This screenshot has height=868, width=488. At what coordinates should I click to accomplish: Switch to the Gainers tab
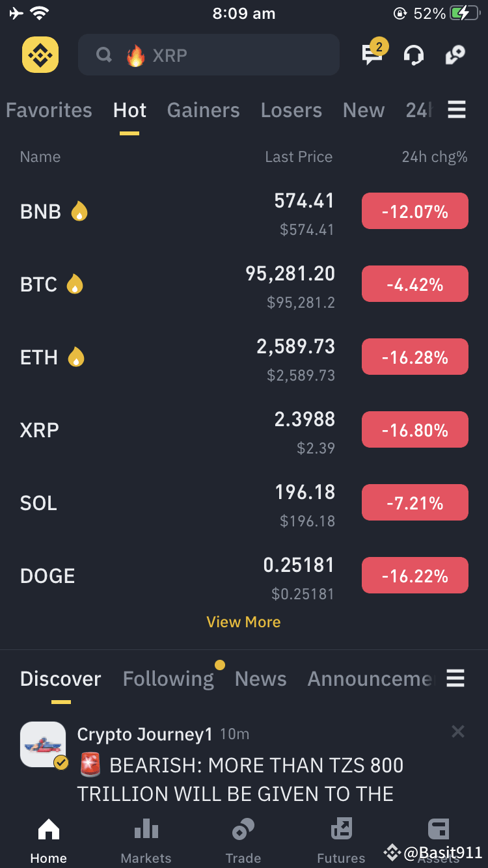click(x=204, y=110)
